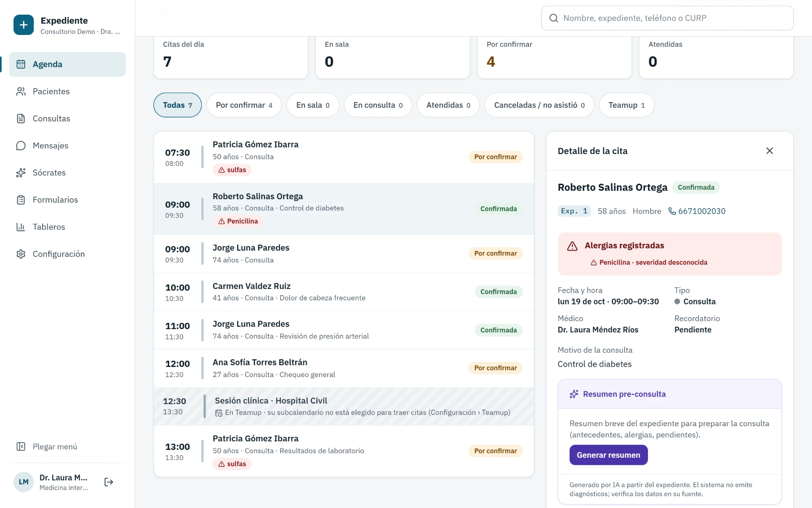Click the logout icon beside Dr. Laura
This screenshot has height=508, width=812.
pyautogui.click(x=108, y=482)
